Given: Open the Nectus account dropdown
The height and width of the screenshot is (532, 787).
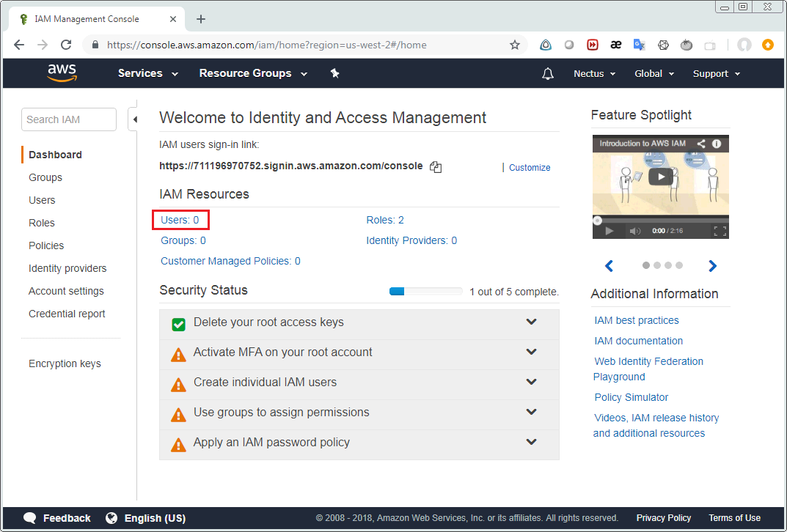Looking at the screenshot, I should click(594, 74).
